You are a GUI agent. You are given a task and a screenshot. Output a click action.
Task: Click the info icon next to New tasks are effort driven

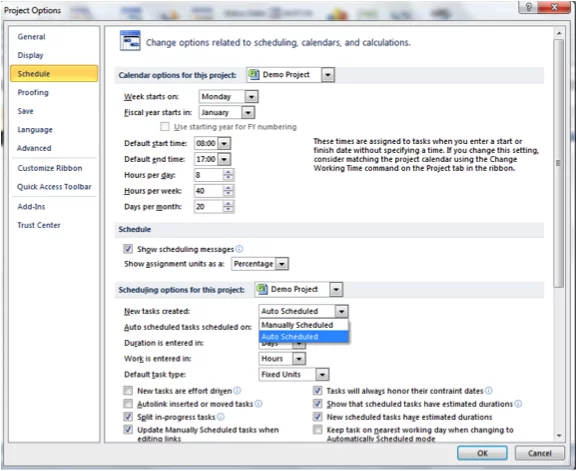pos(237,390)
